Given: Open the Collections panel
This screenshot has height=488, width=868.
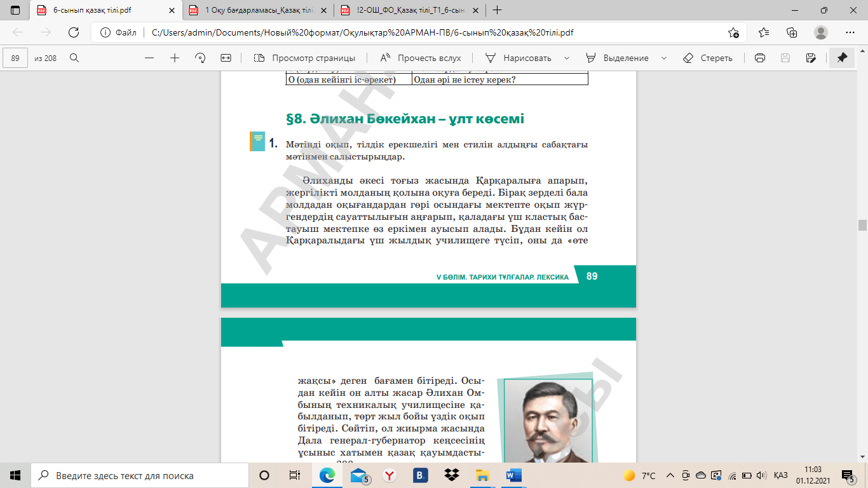Looking at the screenshot, I should pyautogui.click(x=792, y=33).
